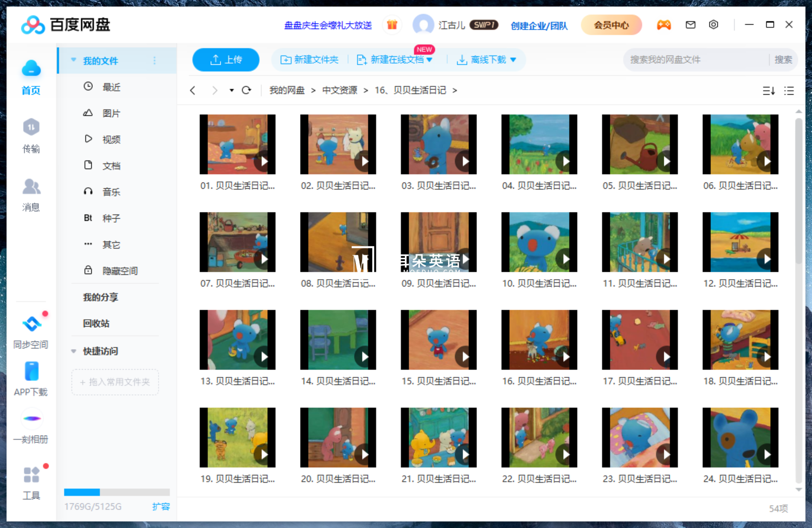Open the offline download (离线下载) dropdown
Viewport: 812px width, 528px height.
(486, 60)
